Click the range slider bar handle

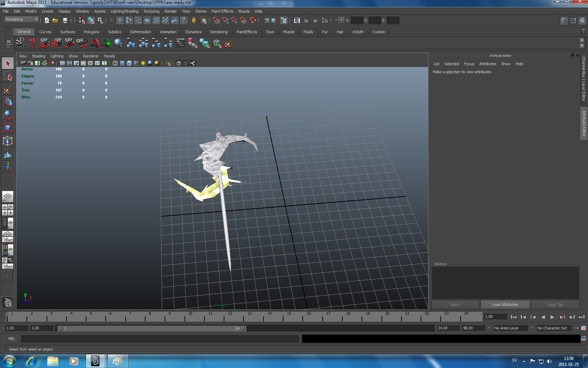[152, 328]
